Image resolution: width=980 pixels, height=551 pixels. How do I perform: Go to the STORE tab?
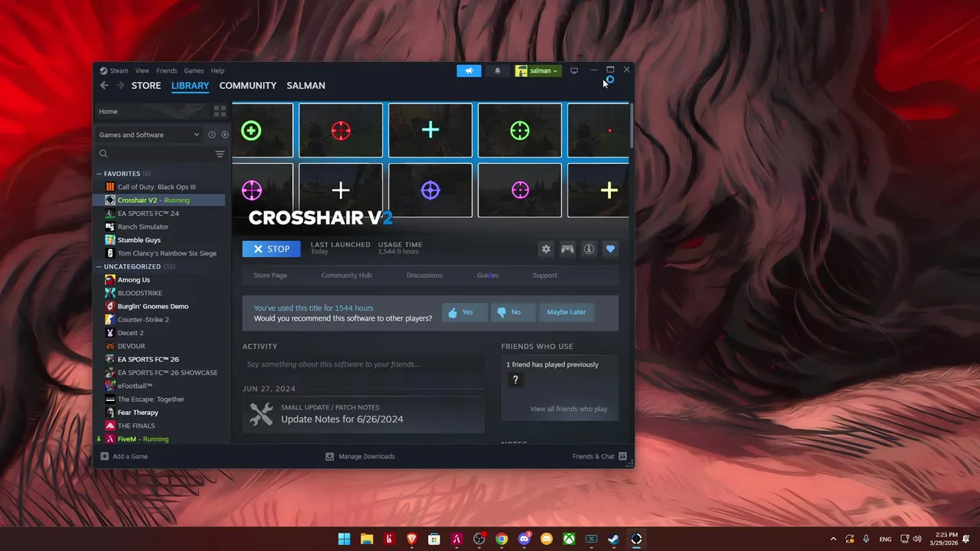tap(146, 86)
